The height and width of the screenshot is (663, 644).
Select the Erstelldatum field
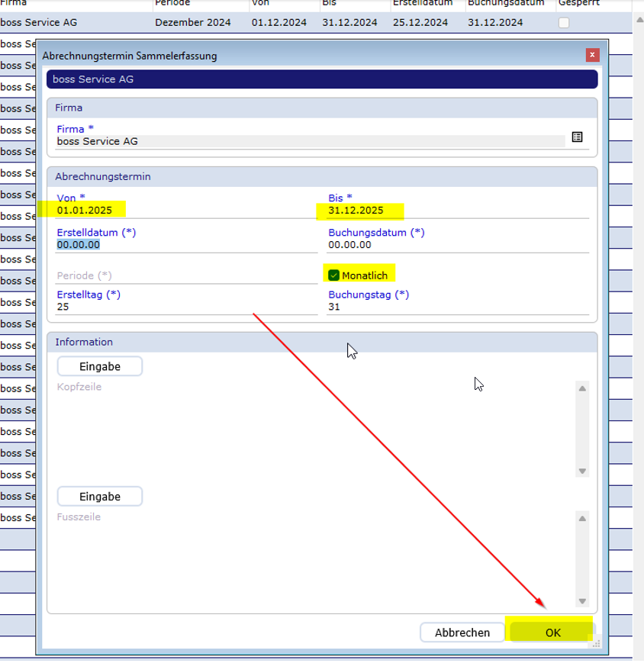click(183, 245)
